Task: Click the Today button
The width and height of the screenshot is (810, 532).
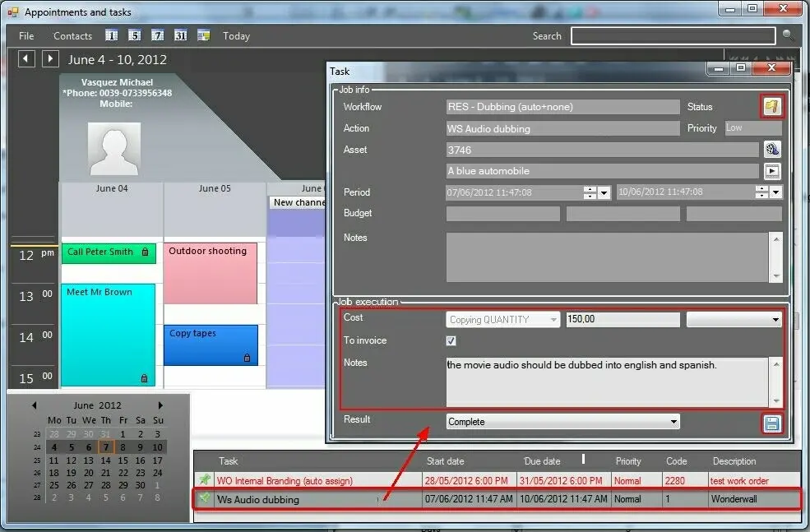Action: (236, 36)
